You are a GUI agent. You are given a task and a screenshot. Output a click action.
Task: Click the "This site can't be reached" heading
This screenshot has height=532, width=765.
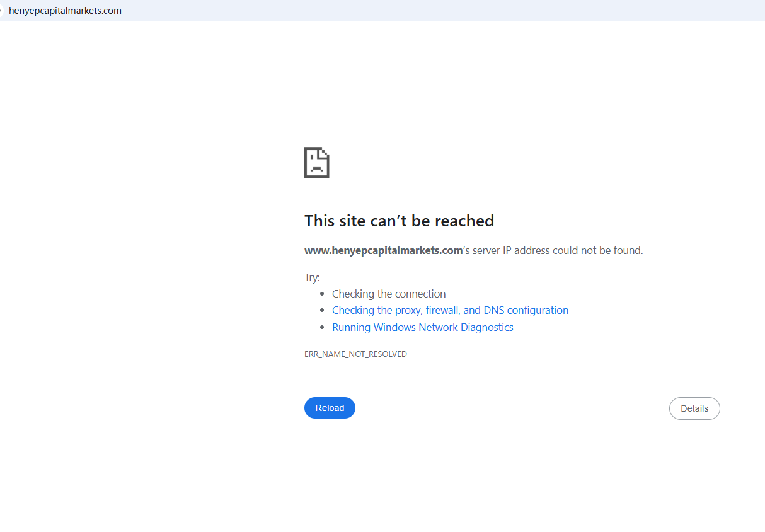(399, 221)
